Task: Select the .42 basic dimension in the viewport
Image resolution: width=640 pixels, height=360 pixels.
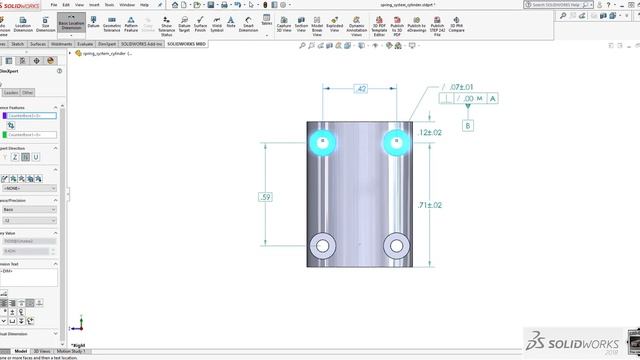Action: coord(361,89)
